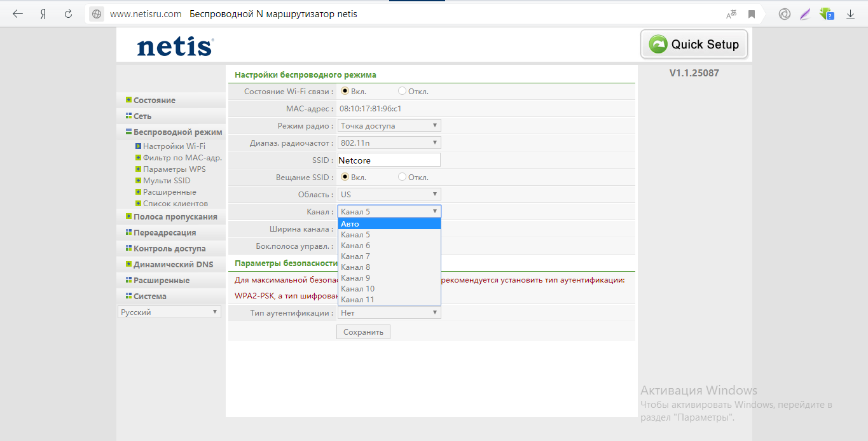Screen dimensions: 868x441
Task: Open the Область US dropdown
Action: [x=389, y=194]
